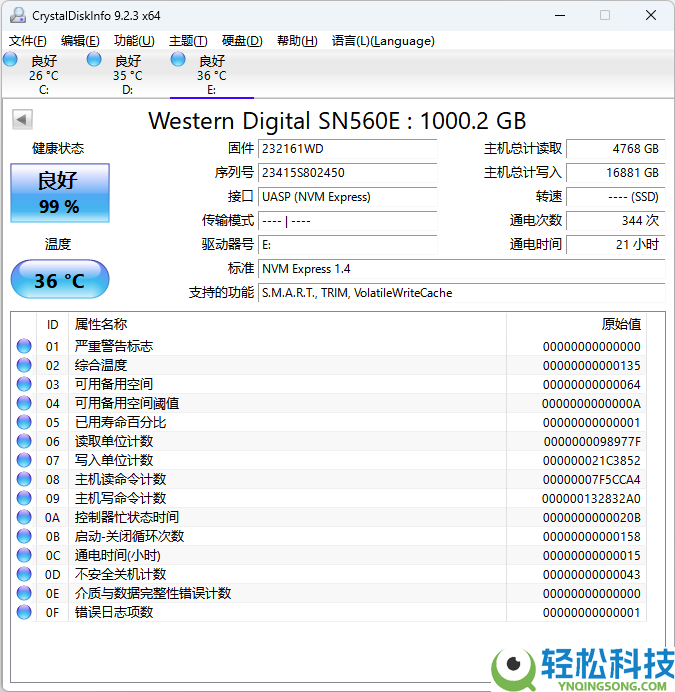Click the transfer mode field
The height and width of the screenshot is (692, 675).
[x=347, y=221]
